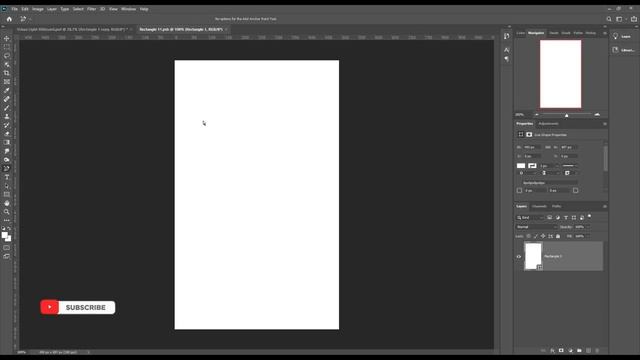Toggle visibility of Rectangle 1 layer
Screen dimensions: 640x360
tap(519, 257)
